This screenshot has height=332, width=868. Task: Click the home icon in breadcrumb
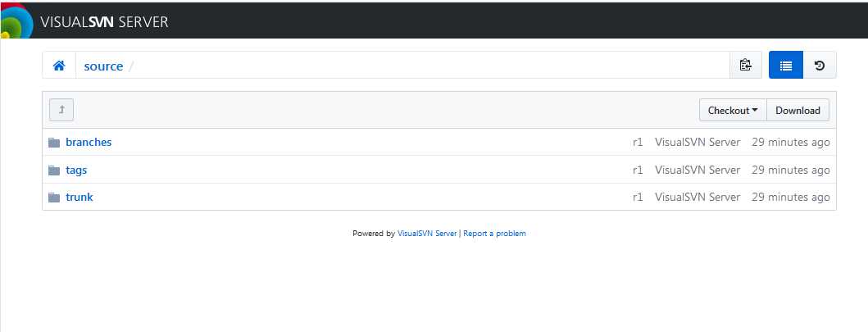pos(59,66)
